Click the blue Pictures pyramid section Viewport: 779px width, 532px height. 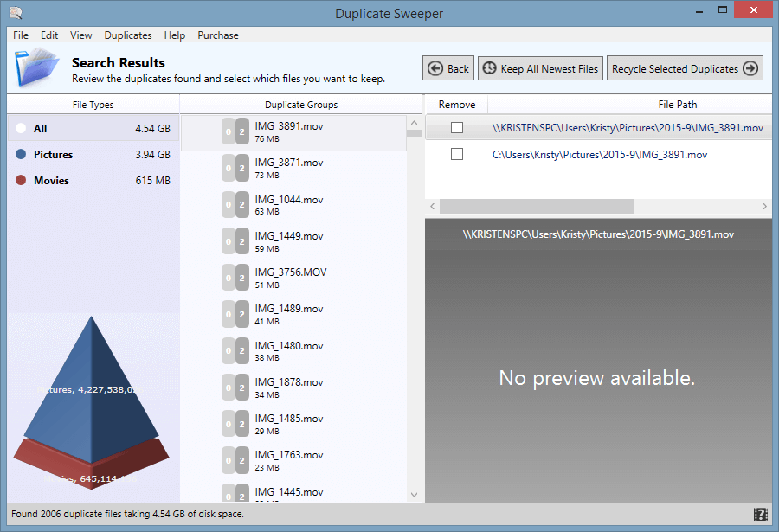91,388
